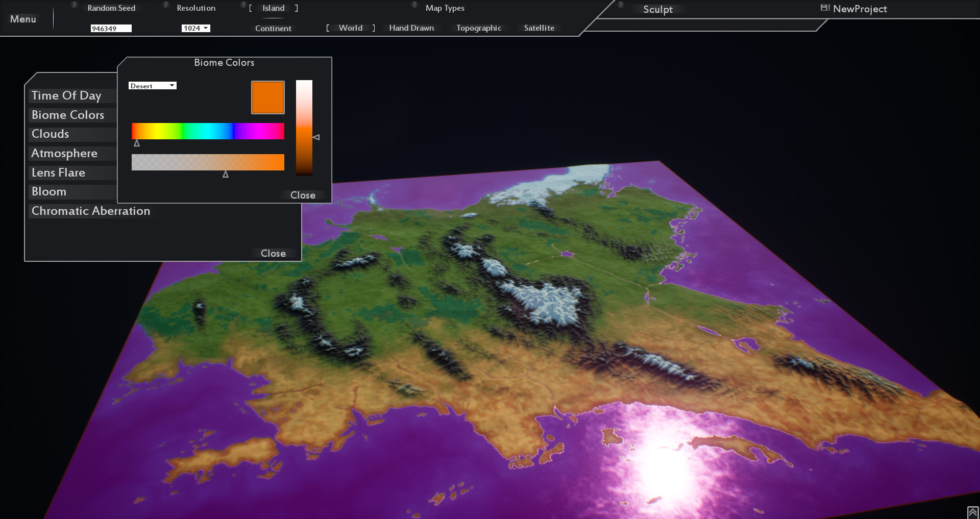The width and height of the screenshot is (980, 519).
Task: Switch map type from Island to Continent
Action: (273, 28)
